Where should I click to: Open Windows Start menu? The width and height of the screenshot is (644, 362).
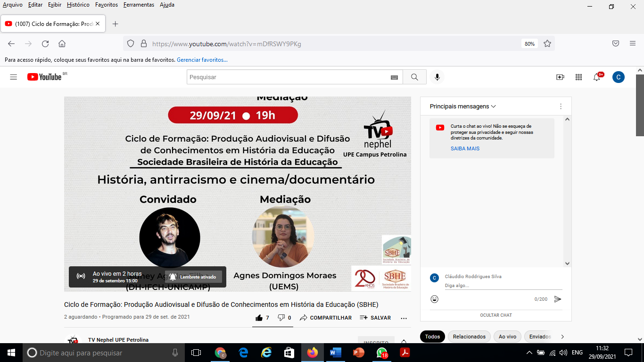[x=11, y=353]
